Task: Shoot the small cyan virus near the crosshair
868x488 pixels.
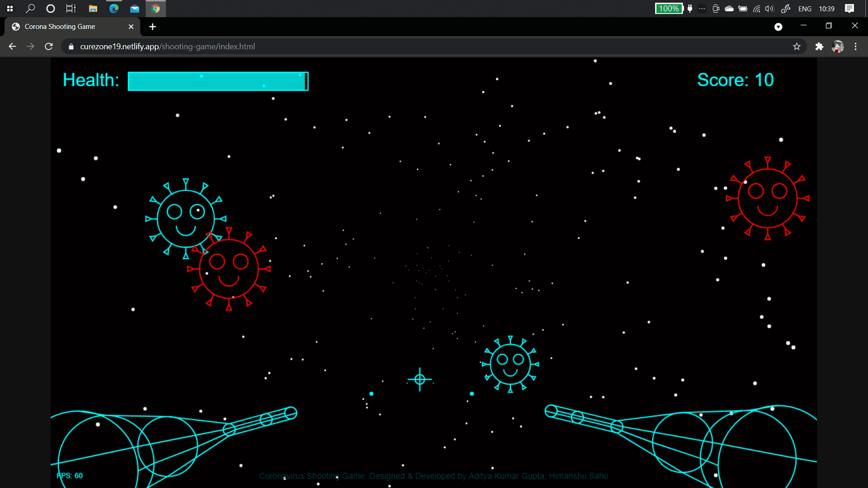Action: (511, 364)
